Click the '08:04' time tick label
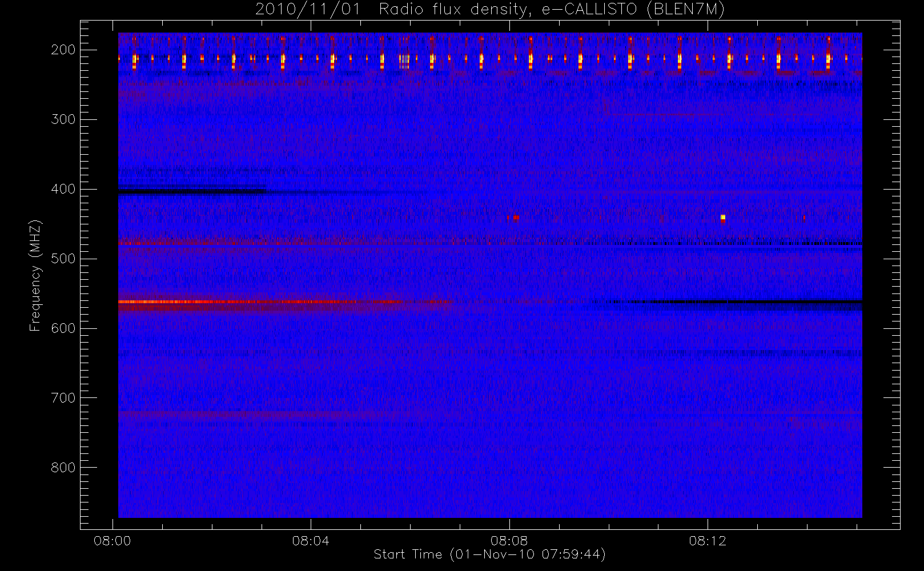Viewport: 924px width, 571px height. 311,541
